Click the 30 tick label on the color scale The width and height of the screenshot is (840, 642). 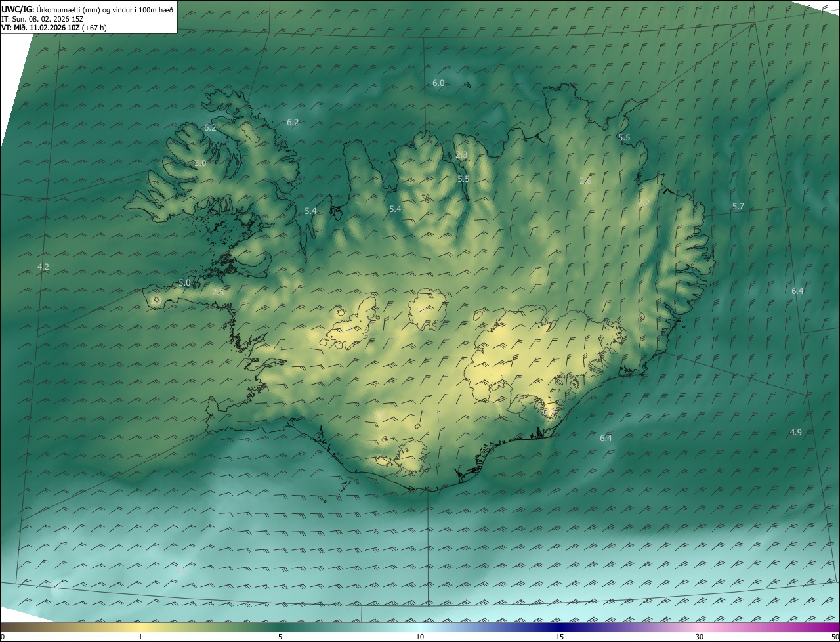pyautogui.click(x=700, y=637)
